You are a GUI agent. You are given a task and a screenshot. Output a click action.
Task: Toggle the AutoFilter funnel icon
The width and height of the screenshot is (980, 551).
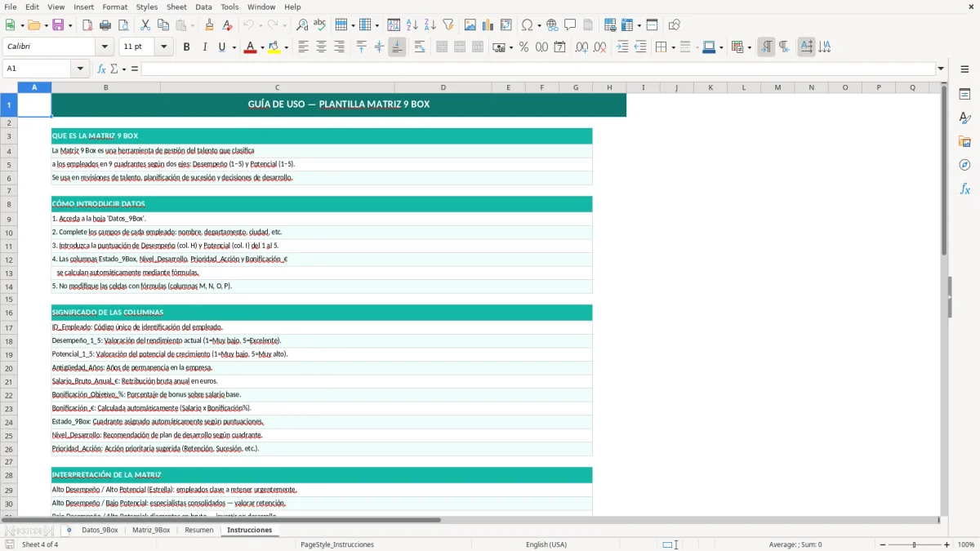tap(448, 25)
